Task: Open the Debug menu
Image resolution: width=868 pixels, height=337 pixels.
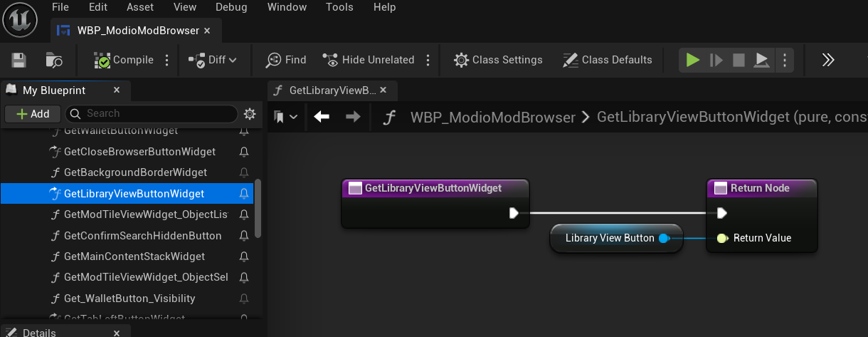Action: [231, 7]
